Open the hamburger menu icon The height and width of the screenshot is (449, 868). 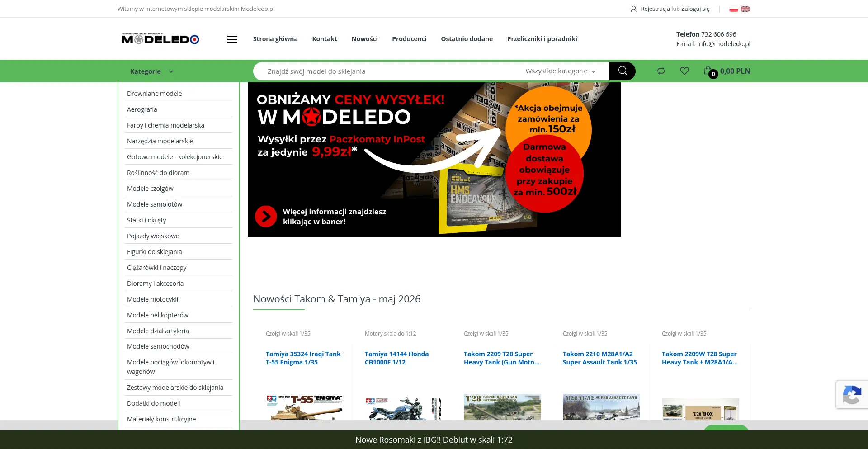(x=232, y=39)
